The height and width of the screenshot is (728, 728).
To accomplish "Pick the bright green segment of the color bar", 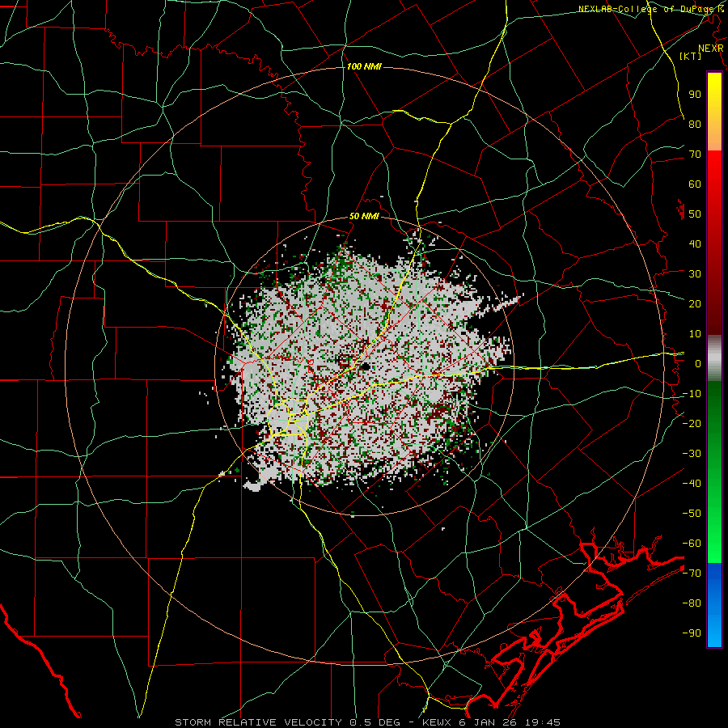I will [x=714, y=534].
